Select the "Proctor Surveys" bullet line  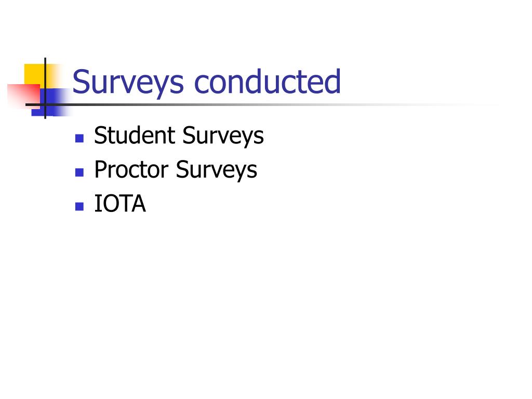coord(176,170)
